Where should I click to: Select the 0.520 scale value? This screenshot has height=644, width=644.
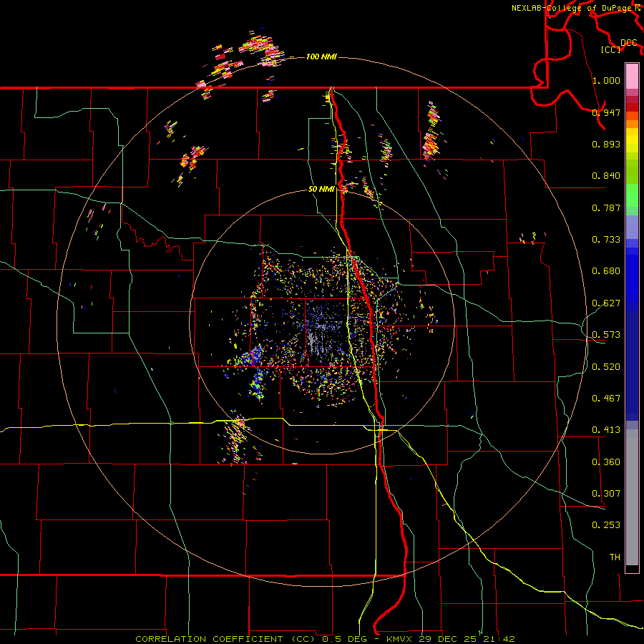(606, 367)
